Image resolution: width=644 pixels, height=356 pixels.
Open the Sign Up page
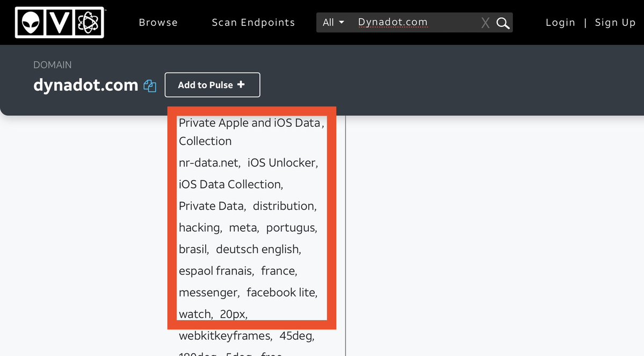(615, 23)
